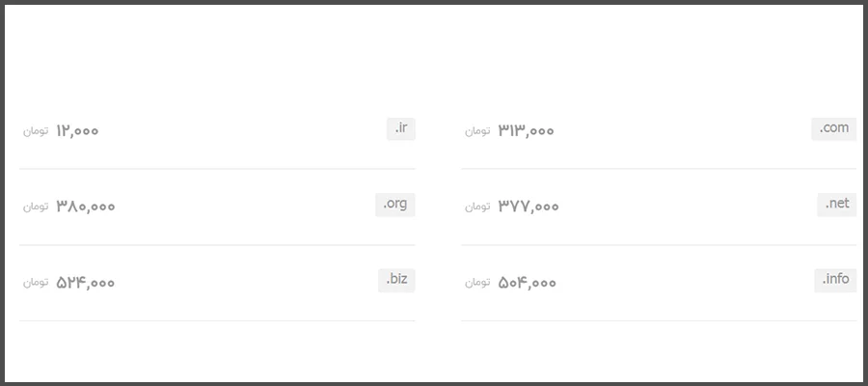
Task: Select the ۵۰۴,۰۰۰ price for .info
Action: pos(527,283)
